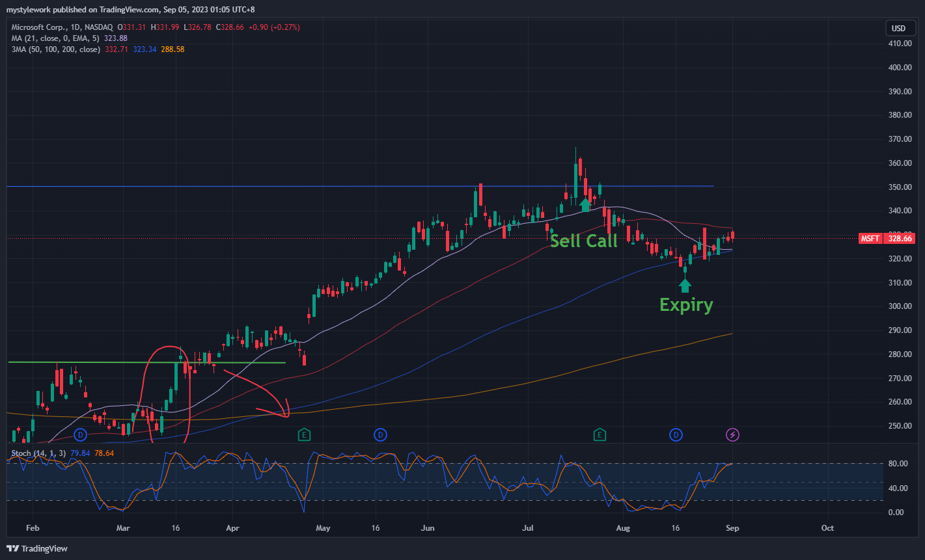Click the low value L326.78
This screenshot has width=925, height=560.
197,27
